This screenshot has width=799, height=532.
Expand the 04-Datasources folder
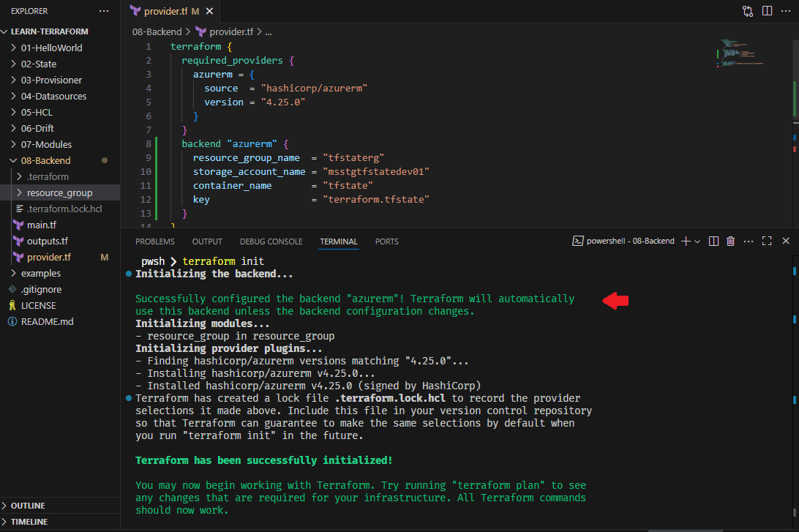coord(13,97)
